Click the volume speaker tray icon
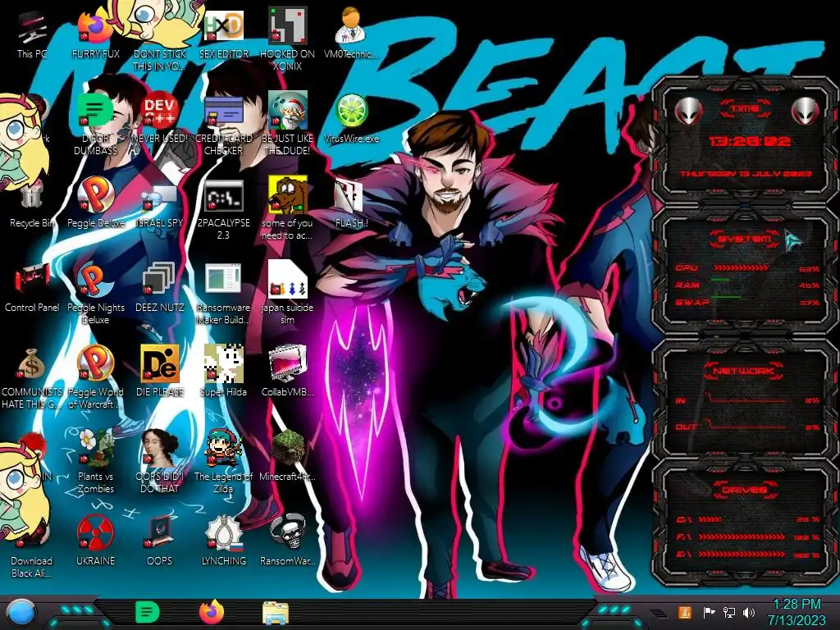The height and width of the screenshot is (630, 840). pos(749,612)
